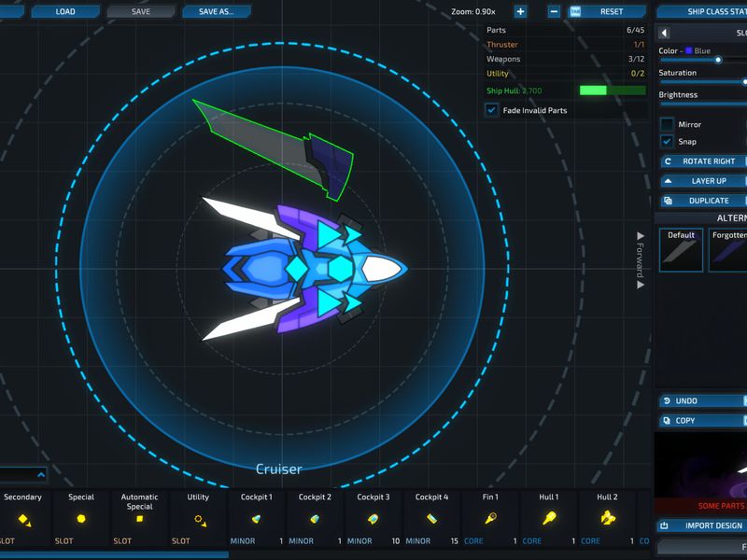Image resolution: width=747 pixels, height=560 pixels.
Task: Click IMPORT DESIGN button
Action: (x=702, y=525)
